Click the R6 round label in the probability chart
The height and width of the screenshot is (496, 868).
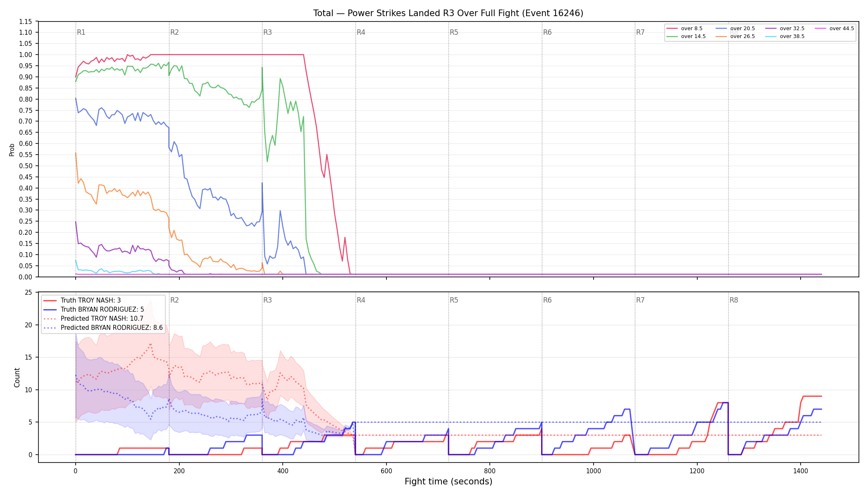point(547,32)
